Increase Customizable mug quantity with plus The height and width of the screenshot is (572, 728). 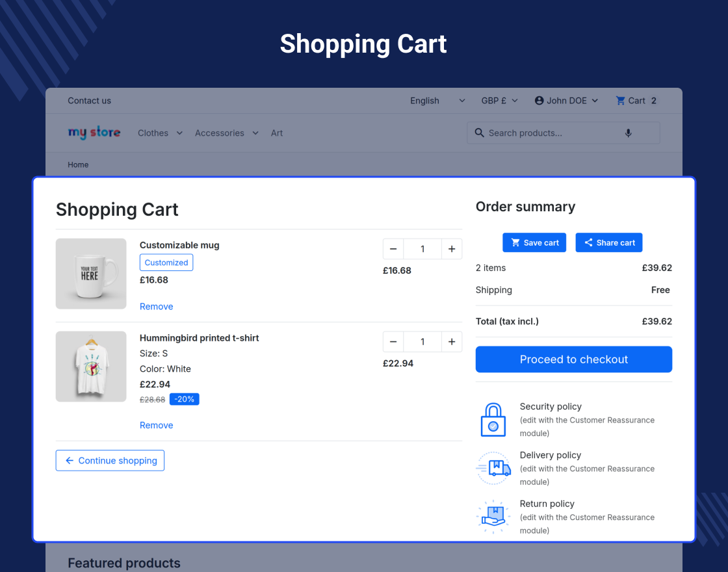point(452,249)
